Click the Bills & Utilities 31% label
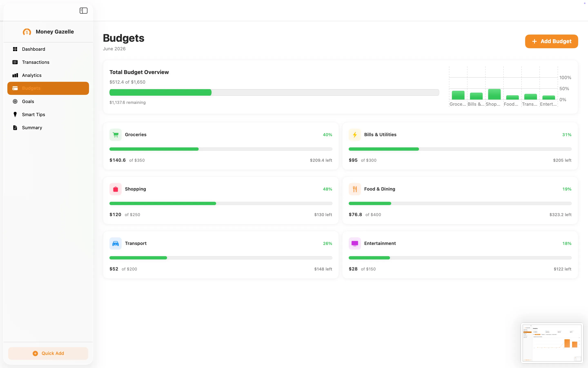 click(567, 135)
